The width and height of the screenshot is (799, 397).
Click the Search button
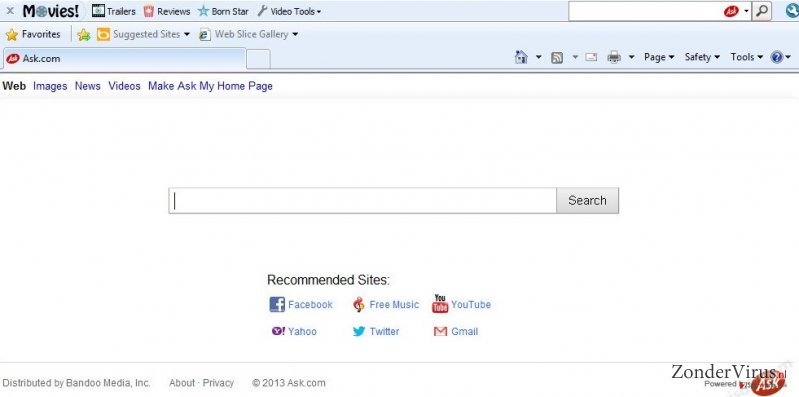point(587,200)
